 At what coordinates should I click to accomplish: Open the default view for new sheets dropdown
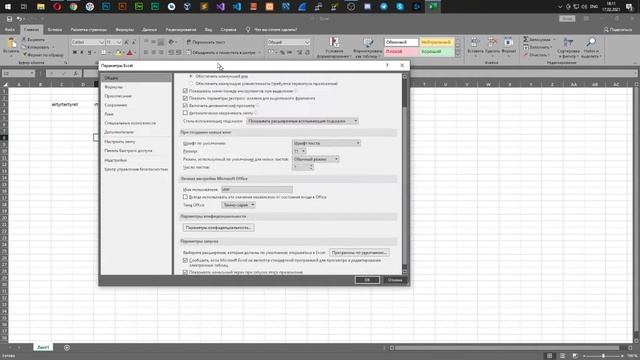coord(316,159)
